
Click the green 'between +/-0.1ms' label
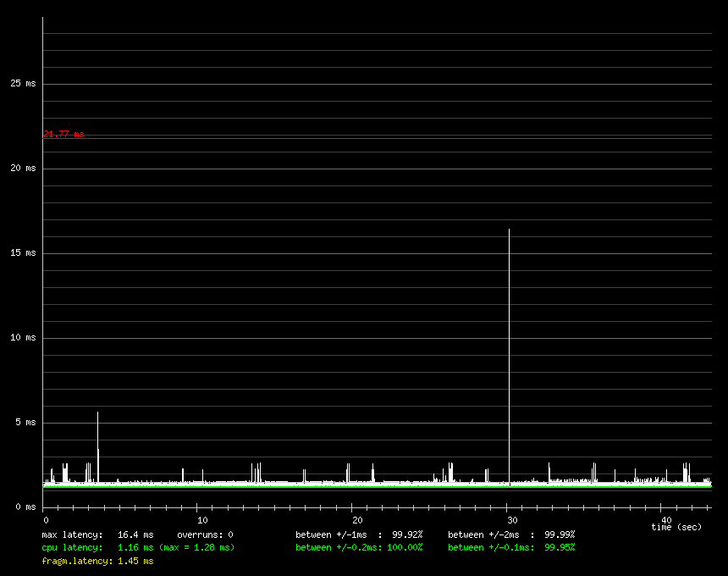coord(491,548)
